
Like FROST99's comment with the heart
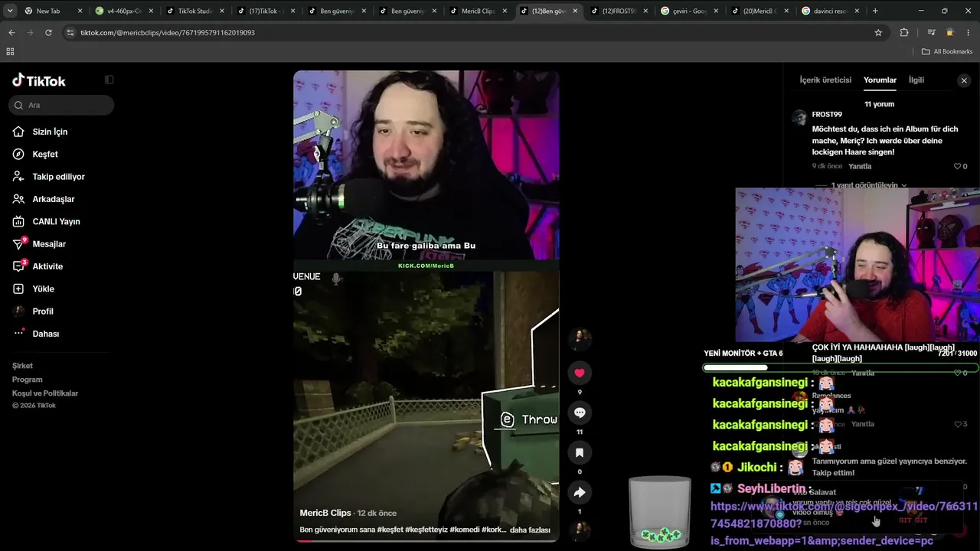[x=957, y=166]
